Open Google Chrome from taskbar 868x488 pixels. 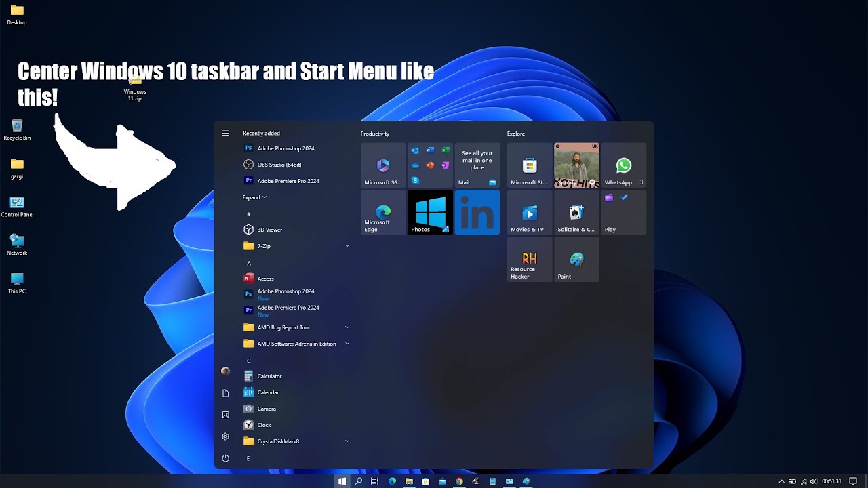tap(459, 481)
